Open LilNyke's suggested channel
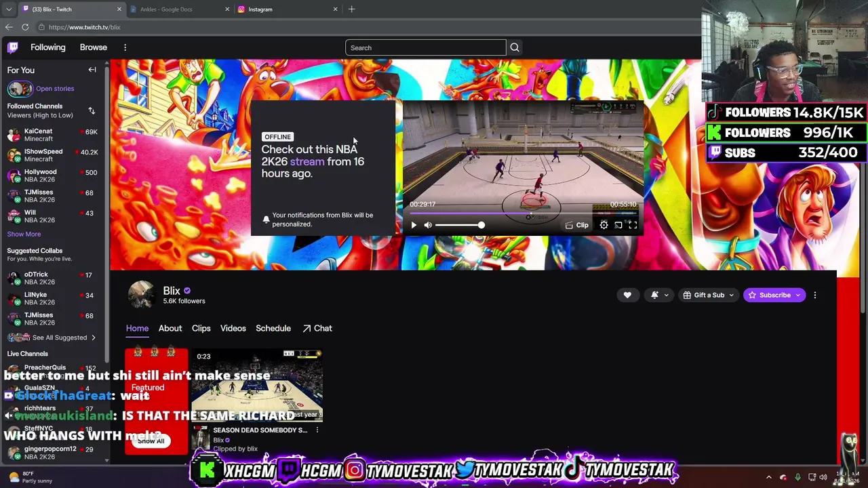The width and height of the screenshot is (868, 488). tap(53, 298)
